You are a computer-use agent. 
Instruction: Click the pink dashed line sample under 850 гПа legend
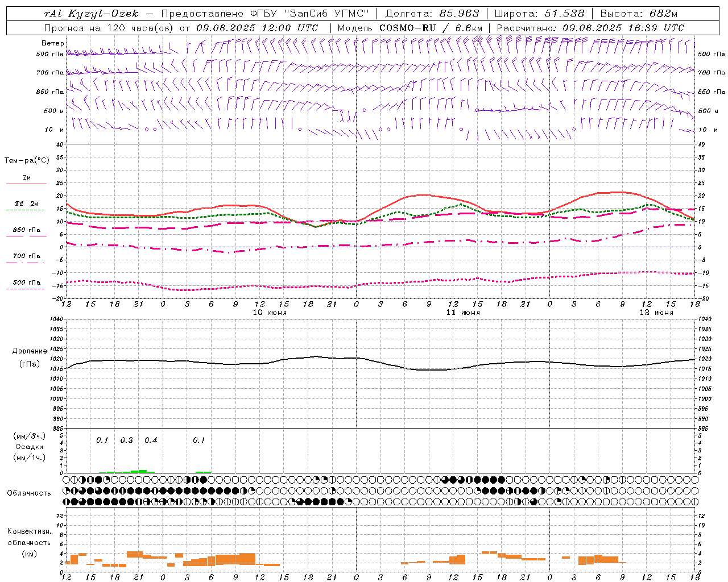point(26,236)
